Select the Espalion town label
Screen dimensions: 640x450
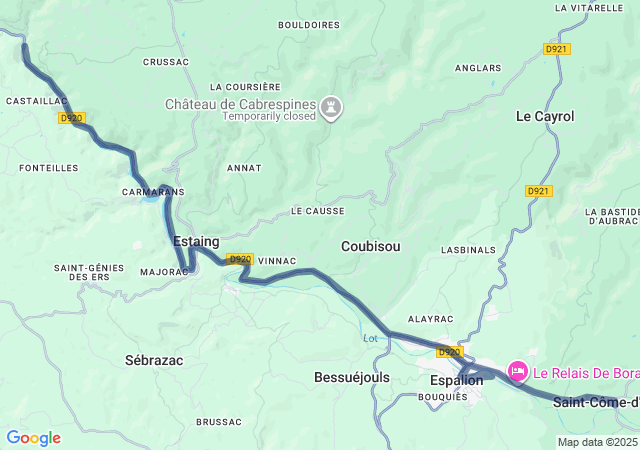click(x=457, y=380)
